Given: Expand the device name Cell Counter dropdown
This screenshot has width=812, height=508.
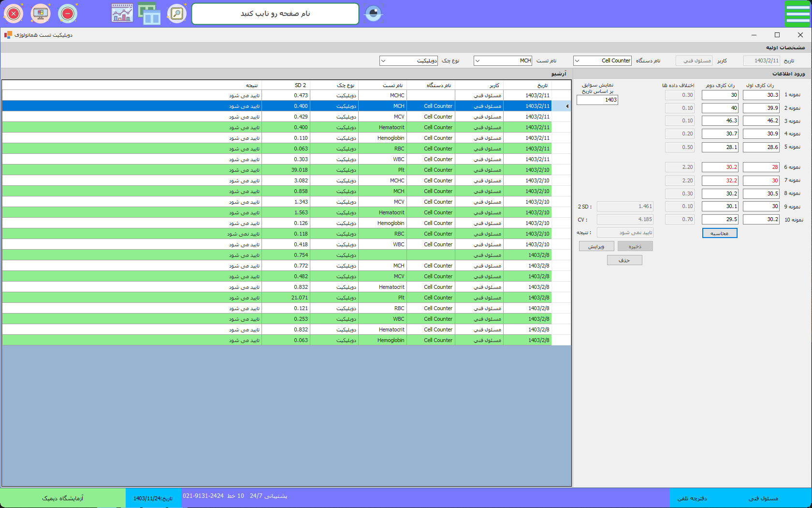Looking at the screenshot, I should click(577, 60).
